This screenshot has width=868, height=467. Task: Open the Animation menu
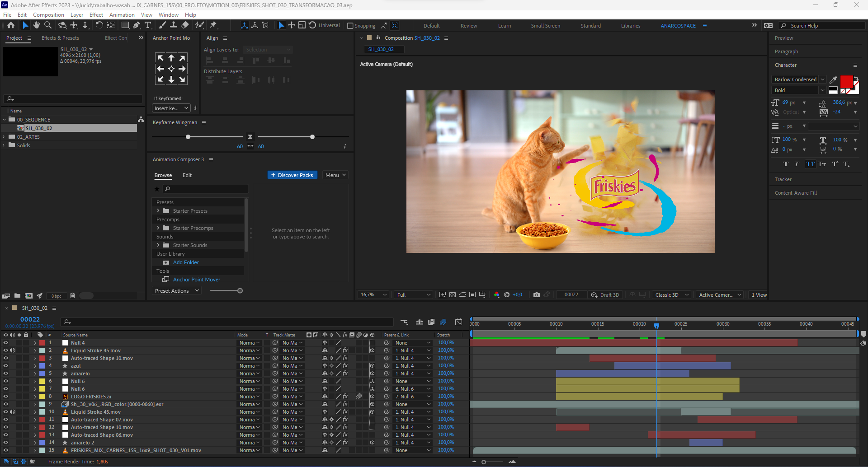[x=122, y=15]
